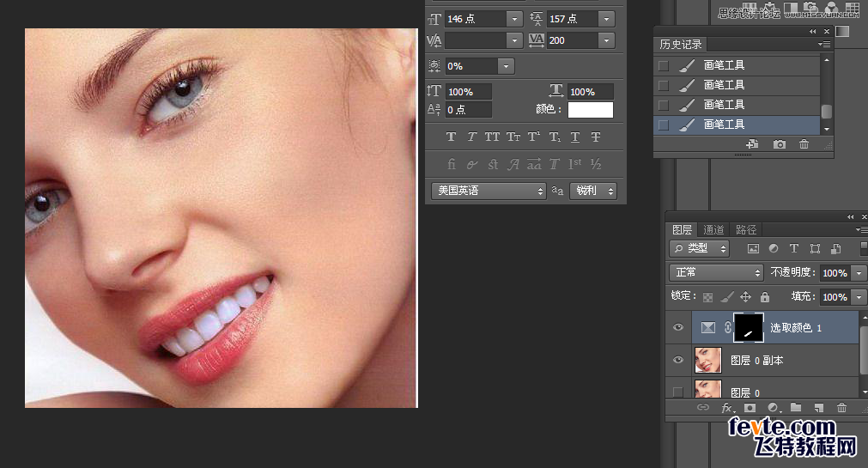Create new document from current history state
The height and width of the screenshot is (468, 868).
[x=752, y=144]
